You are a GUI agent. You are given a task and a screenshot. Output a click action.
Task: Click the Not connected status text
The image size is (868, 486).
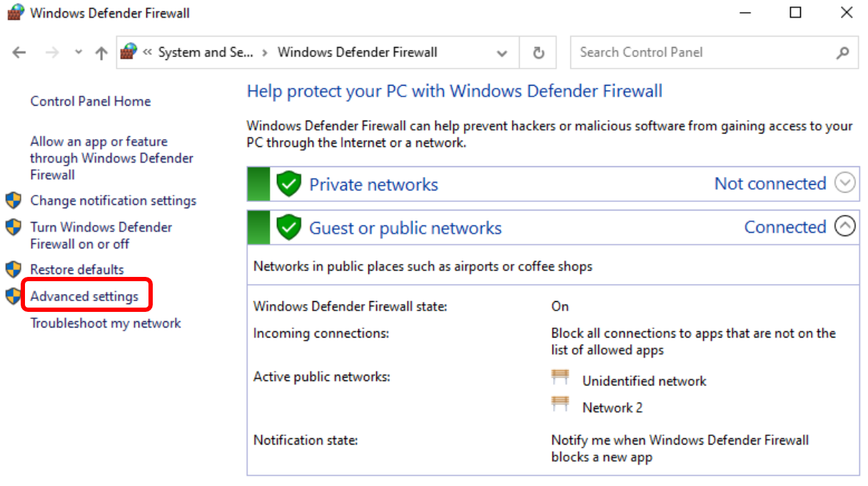click(x=770, y=183)
